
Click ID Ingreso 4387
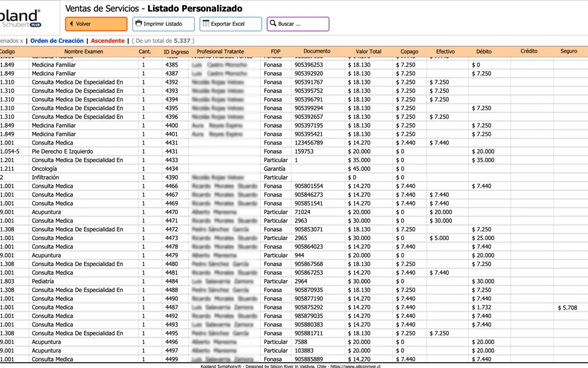[x=171, y=74]
